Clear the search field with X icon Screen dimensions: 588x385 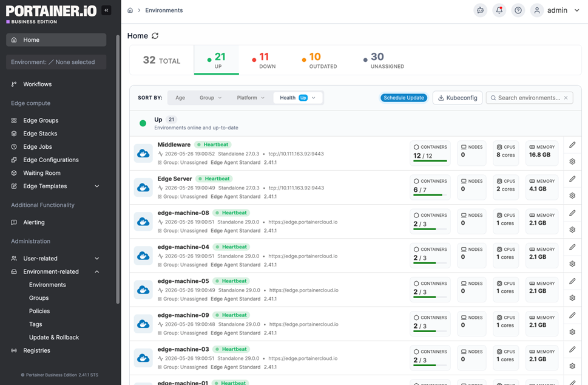click(x=566, y=98)
